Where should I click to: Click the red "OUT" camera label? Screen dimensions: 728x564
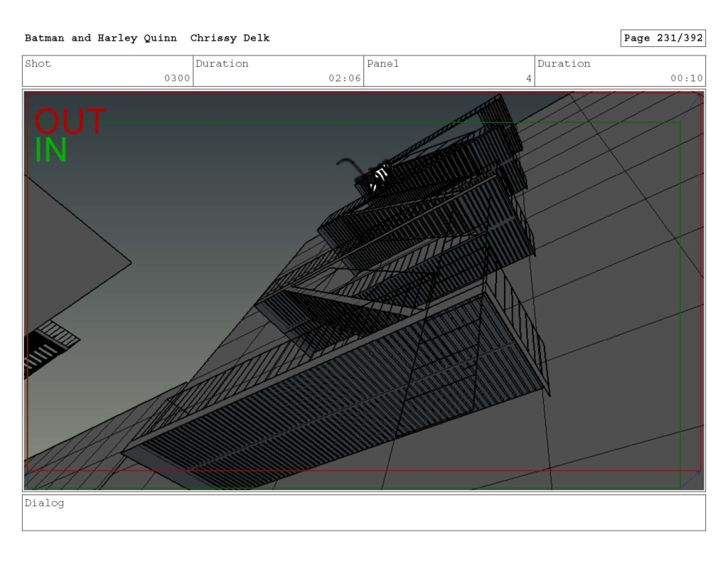click(70, 122)
